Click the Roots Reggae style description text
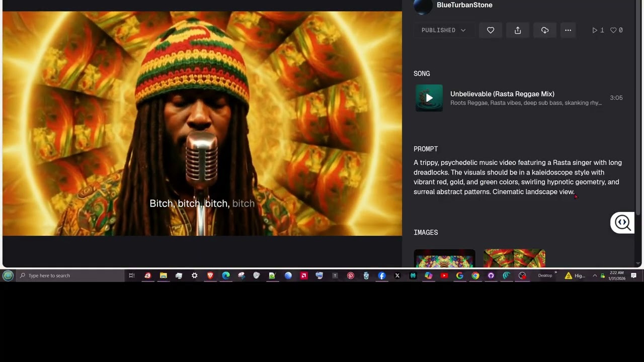This screenshot has height=362, width=644. [x=526, y=103]
